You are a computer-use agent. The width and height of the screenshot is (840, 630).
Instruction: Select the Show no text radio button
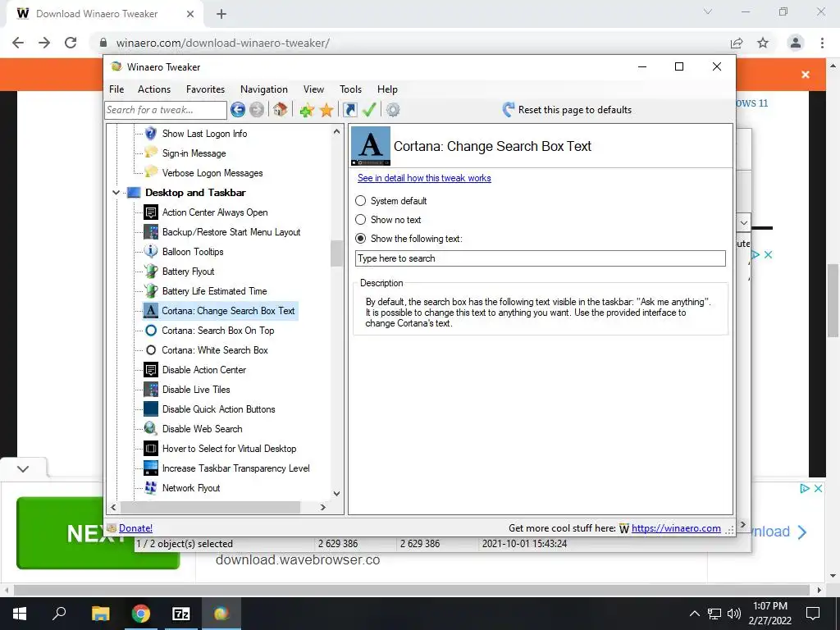coord(361,220)
